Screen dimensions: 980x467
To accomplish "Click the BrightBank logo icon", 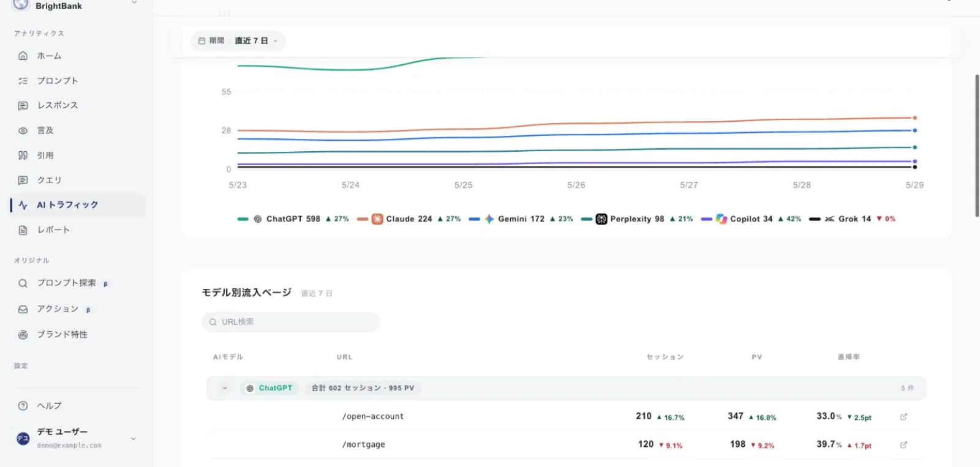I will (x=21, y=4).
